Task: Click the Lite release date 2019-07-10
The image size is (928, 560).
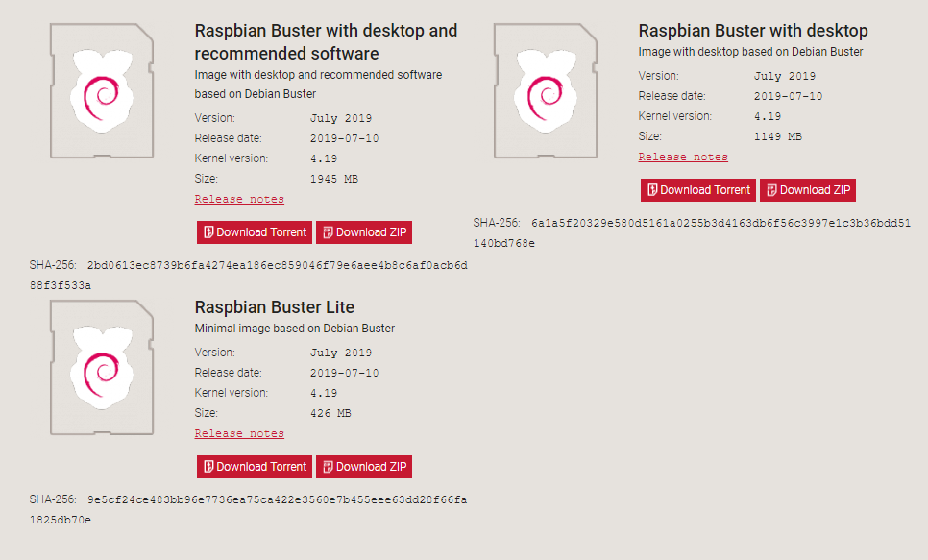Action: click(345, 373)
